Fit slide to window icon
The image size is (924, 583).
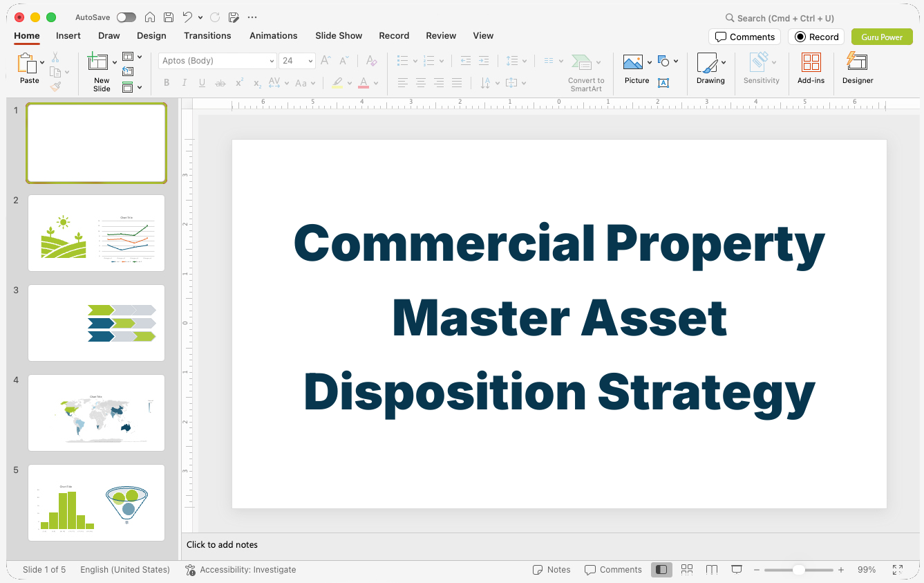(898, 570)
